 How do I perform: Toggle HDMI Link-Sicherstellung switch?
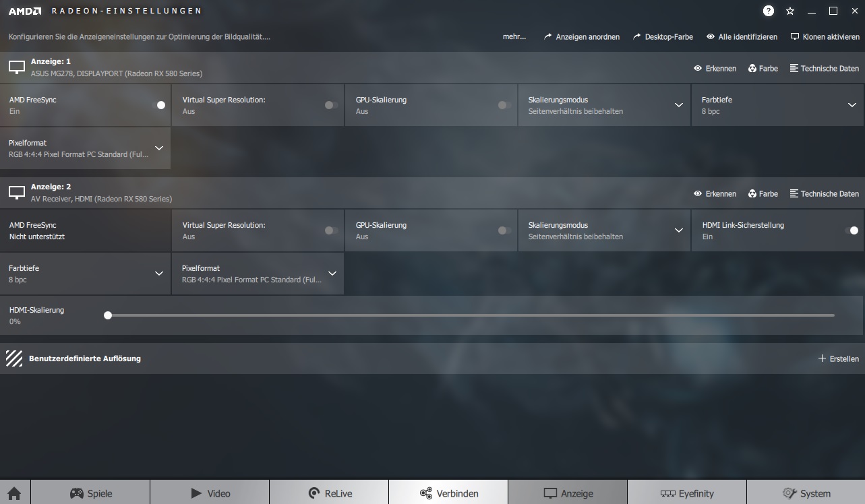(x=852, y=230)
